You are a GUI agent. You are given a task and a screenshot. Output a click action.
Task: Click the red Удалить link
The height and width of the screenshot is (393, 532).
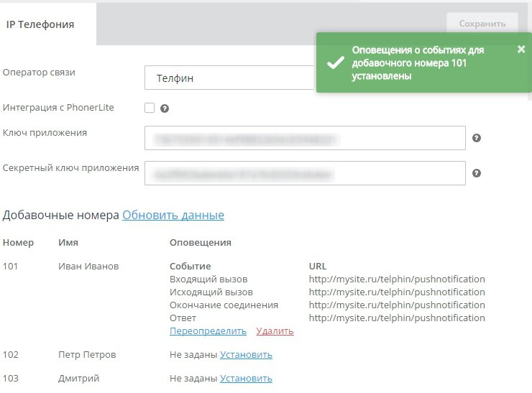(275, 331)
